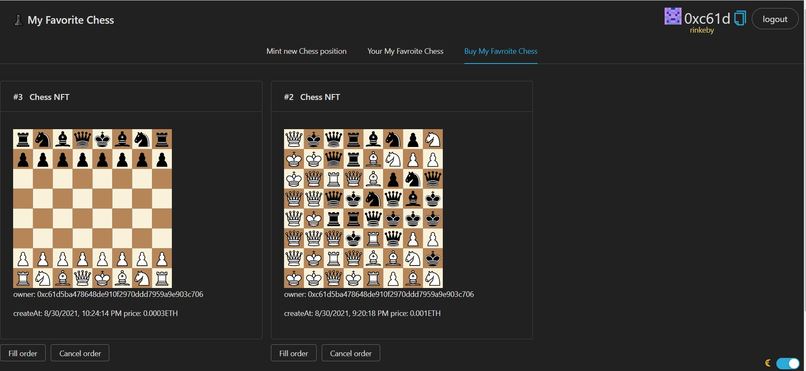Click the purple account avatar icon

pos(673,16)
